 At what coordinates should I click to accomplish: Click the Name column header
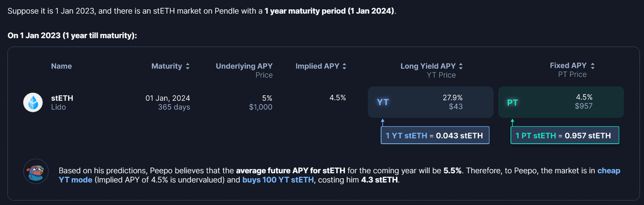(61, 66)
